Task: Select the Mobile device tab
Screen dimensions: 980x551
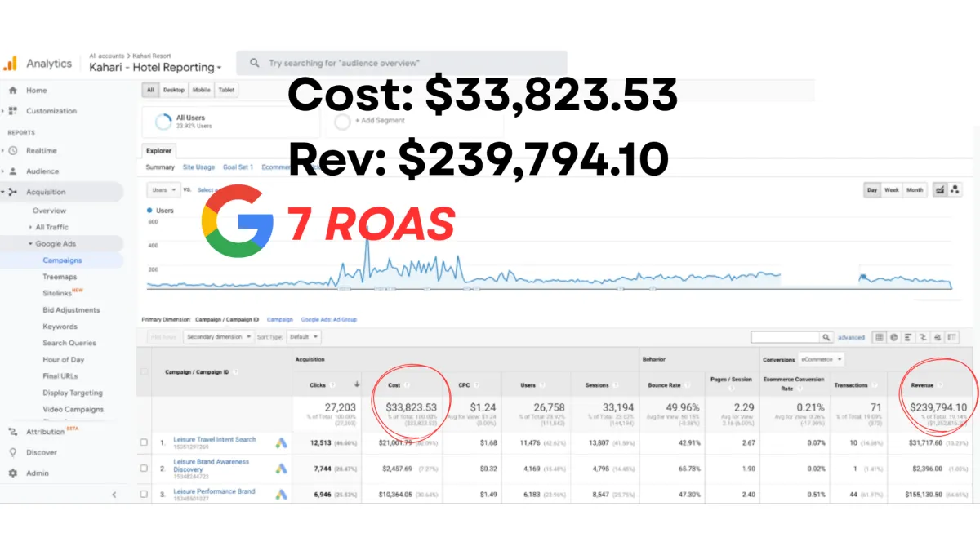Action: (202, 91)
